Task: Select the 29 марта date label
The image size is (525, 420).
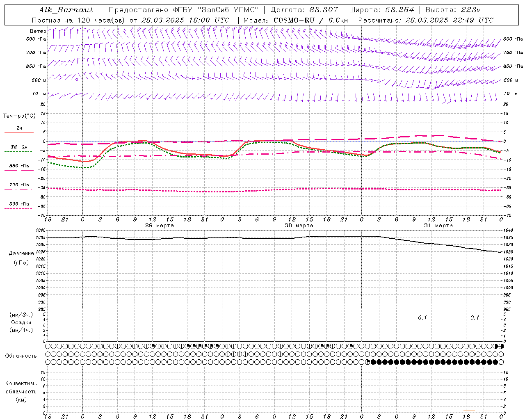Action: tap(160, 226)
